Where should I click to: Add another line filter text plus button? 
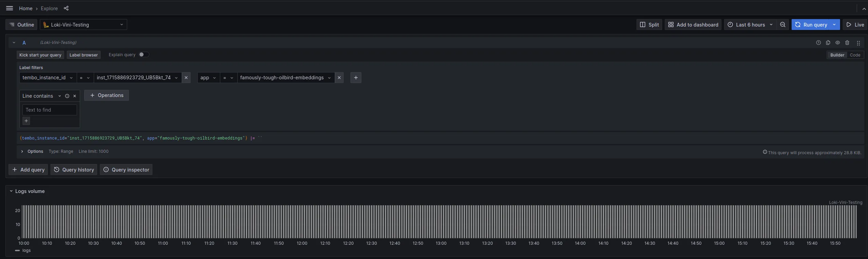pyautogui.click(x=26, y=121)
